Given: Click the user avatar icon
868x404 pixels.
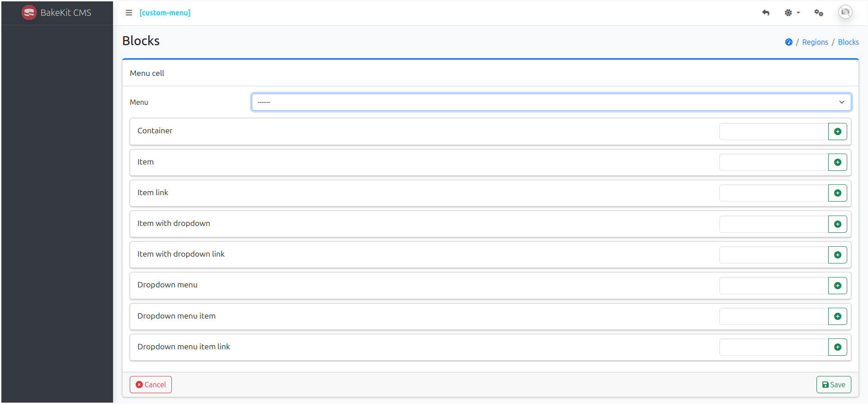Looking at the screenshot, I should (845, 12).
